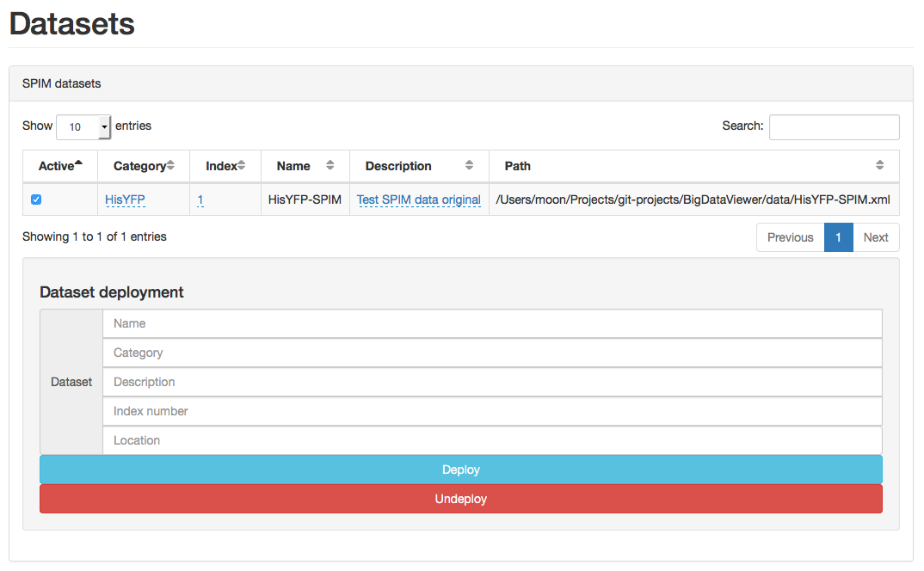Click the Previous pagination button
The height and width of the screenshot is (571, 924).
pyautogui.click(x=790, y=237)
